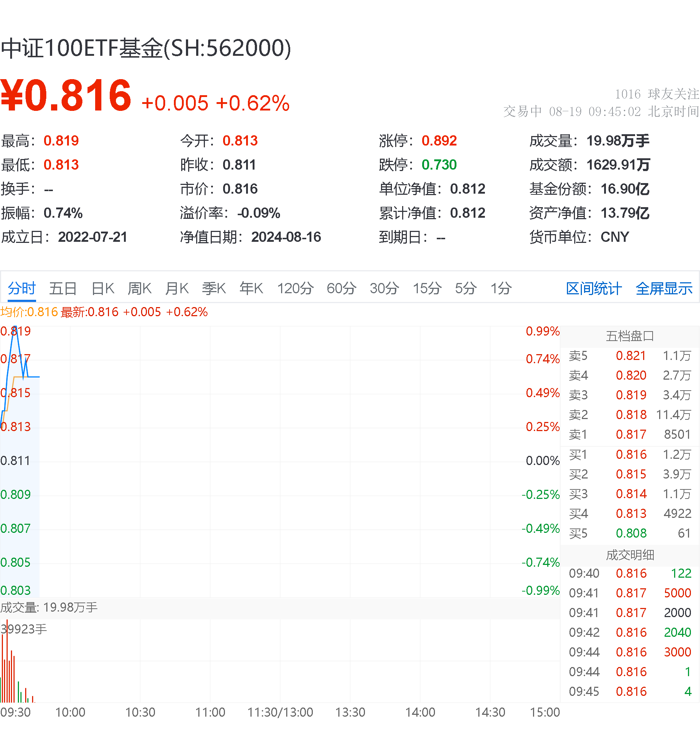The height and width of the screenshot is (744, 700).
Task: Select the 30分 interval tab
Action: pyautogui.click(x=384, y=288)
